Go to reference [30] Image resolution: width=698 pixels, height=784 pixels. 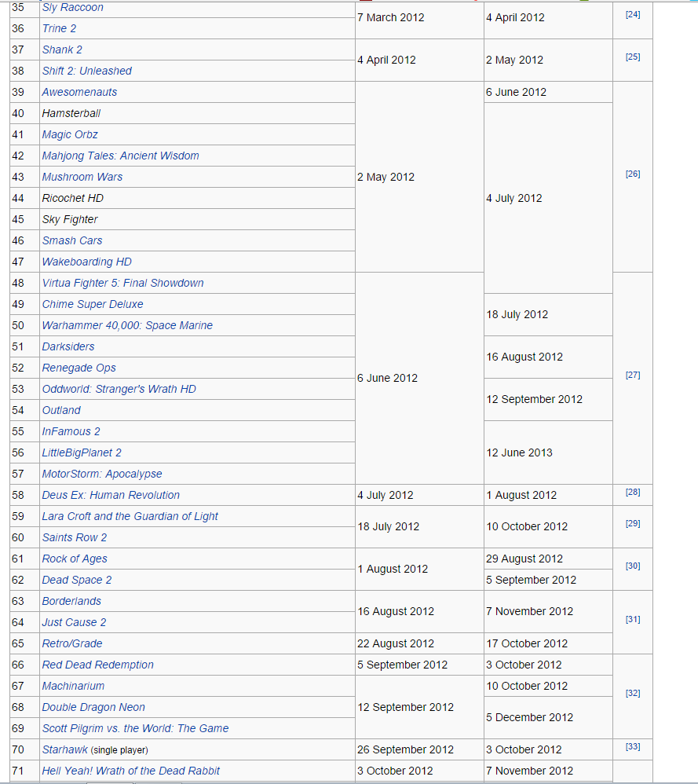click(633, 566)
